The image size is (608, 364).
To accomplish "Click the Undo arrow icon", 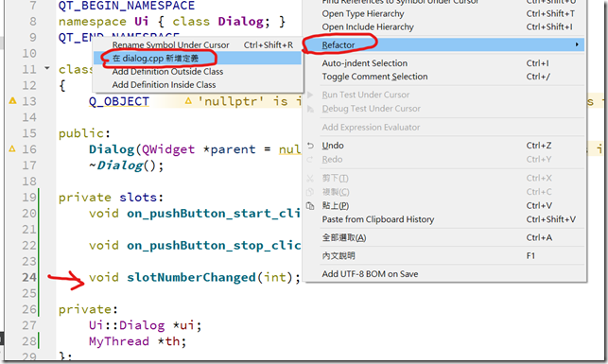I will tap(310, 146).
